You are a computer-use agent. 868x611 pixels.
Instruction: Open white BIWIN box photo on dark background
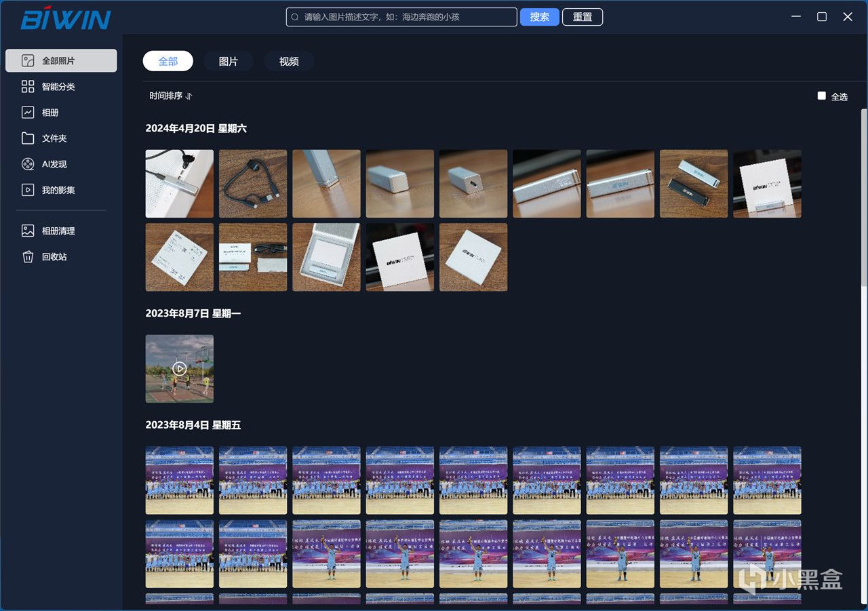point(400,257)
